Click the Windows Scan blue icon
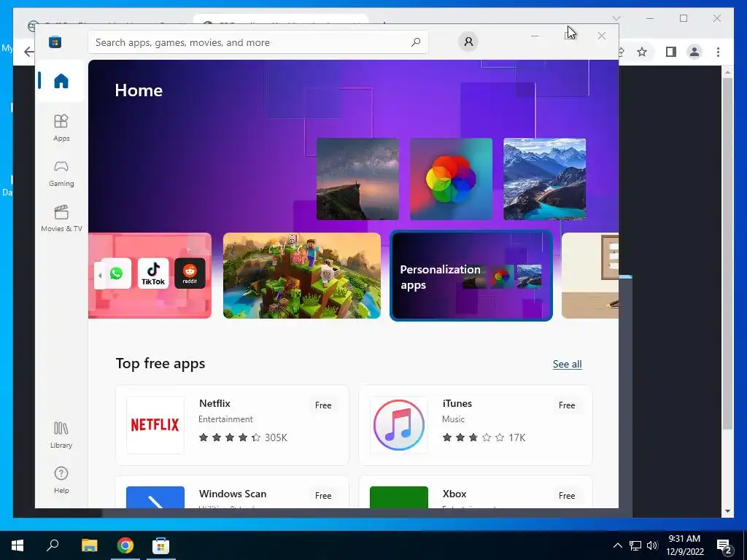 tap(155, 497)
